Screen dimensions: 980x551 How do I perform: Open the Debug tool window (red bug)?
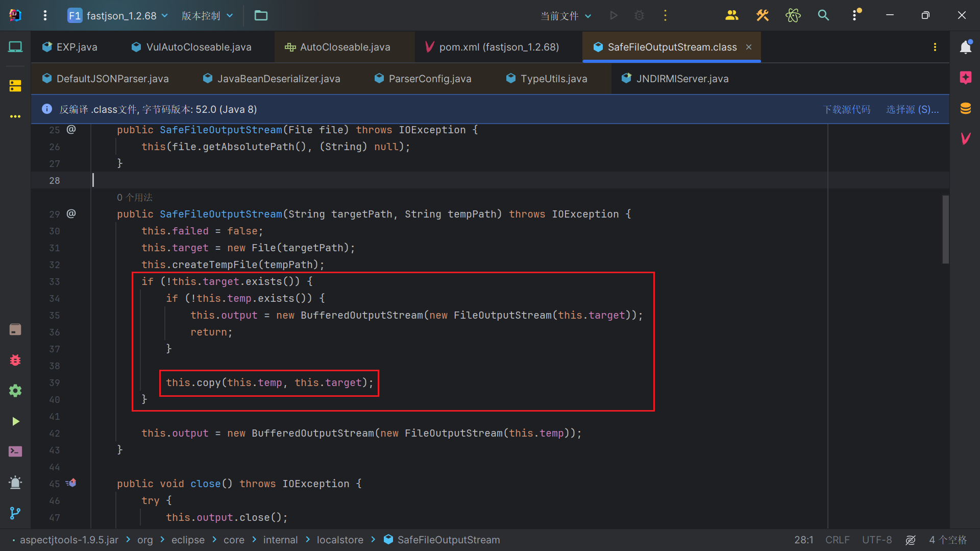(x=15, y=360)
